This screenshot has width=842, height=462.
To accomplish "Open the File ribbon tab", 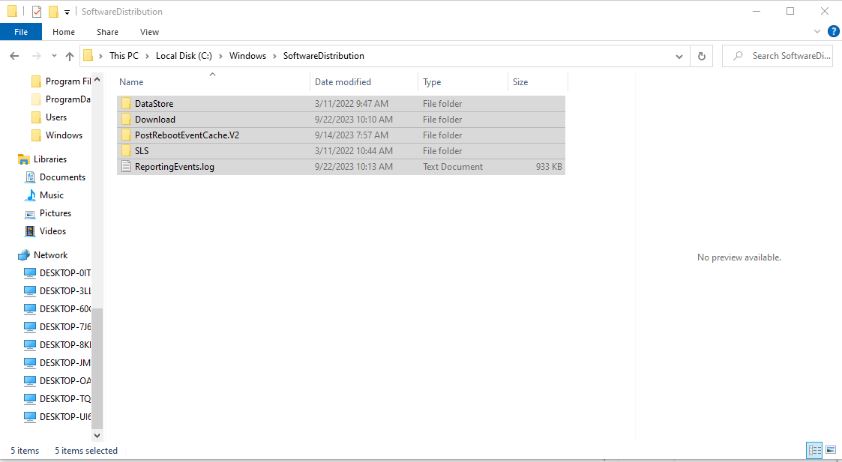I will click(x=21, y=32).
